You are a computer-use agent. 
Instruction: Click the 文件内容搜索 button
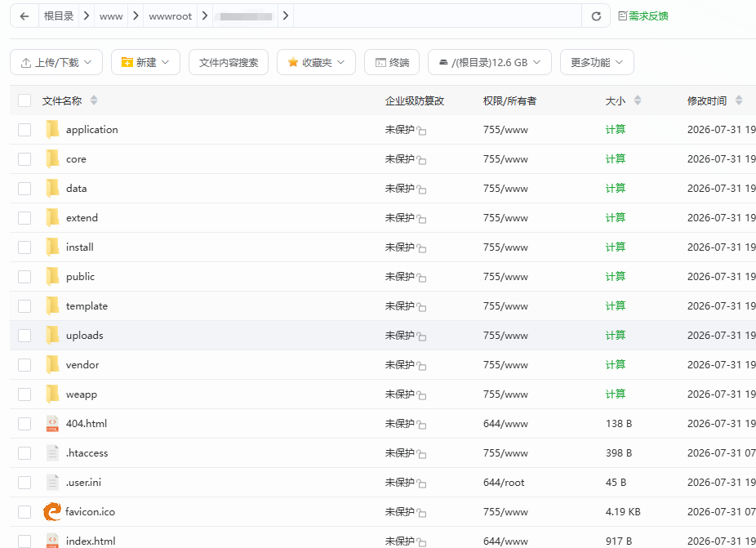(x=229, y=62)
